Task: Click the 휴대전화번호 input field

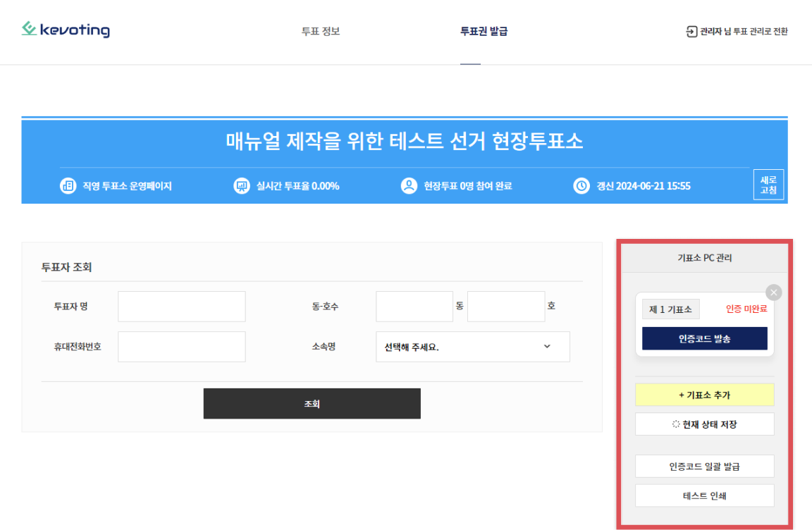Action: tap(182, 347)
